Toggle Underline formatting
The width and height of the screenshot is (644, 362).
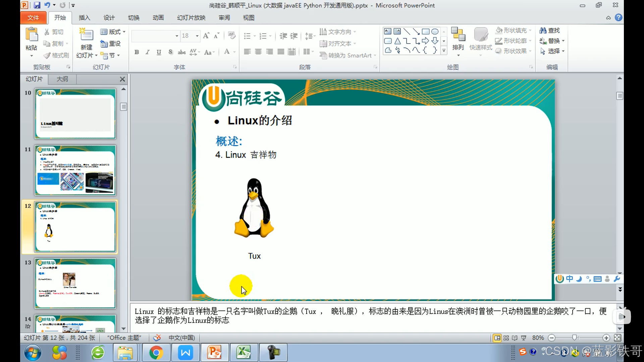(x=159, y=52)
